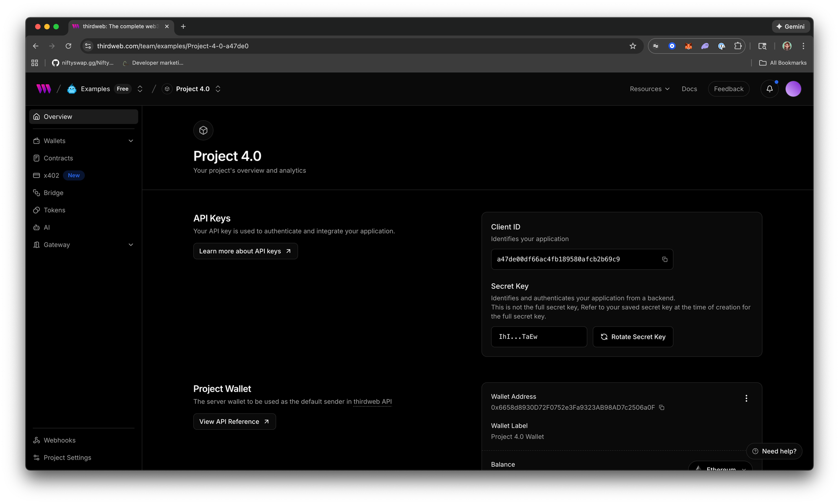Click Rotate Secret Key button
Screen dimensions: 839x504
coord(633,337)
